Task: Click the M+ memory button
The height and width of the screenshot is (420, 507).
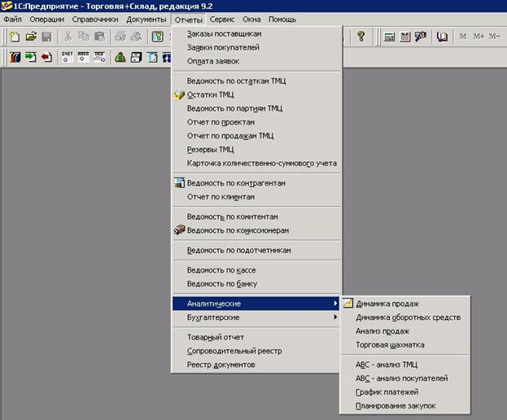Action: 478,37
